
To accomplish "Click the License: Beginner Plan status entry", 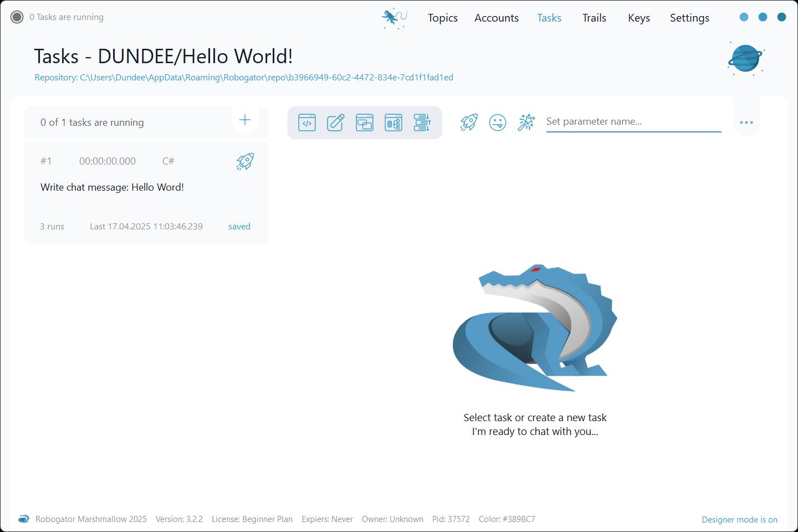I will pyautogui.click(x=252, y=519).
